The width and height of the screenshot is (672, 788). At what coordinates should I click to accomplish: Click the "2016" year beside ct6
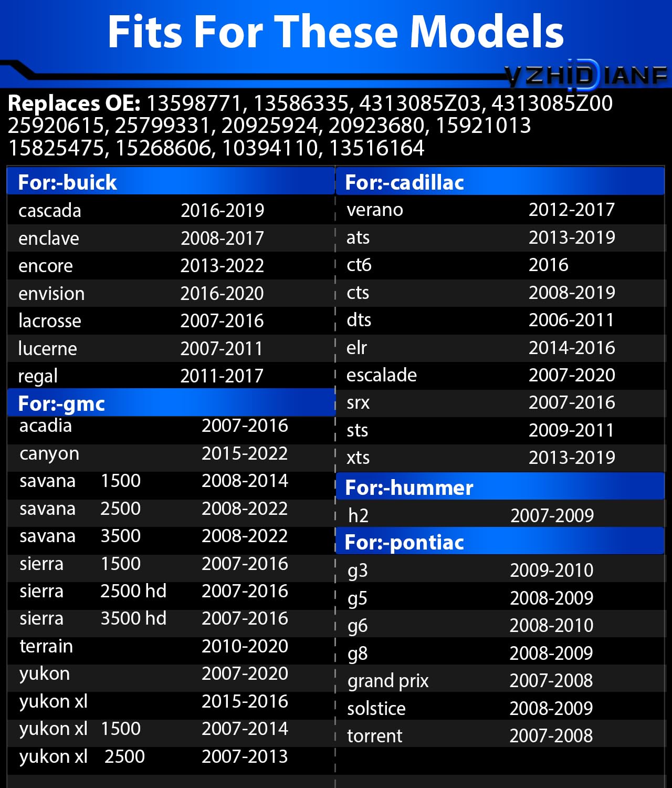(549, 265)
